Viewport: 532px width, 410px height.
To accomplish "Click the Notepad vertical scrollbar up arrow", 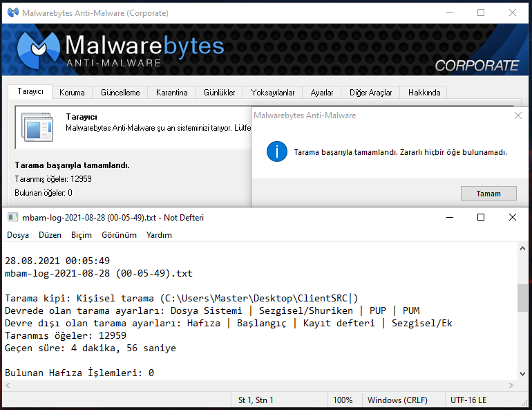I will 522,248.
